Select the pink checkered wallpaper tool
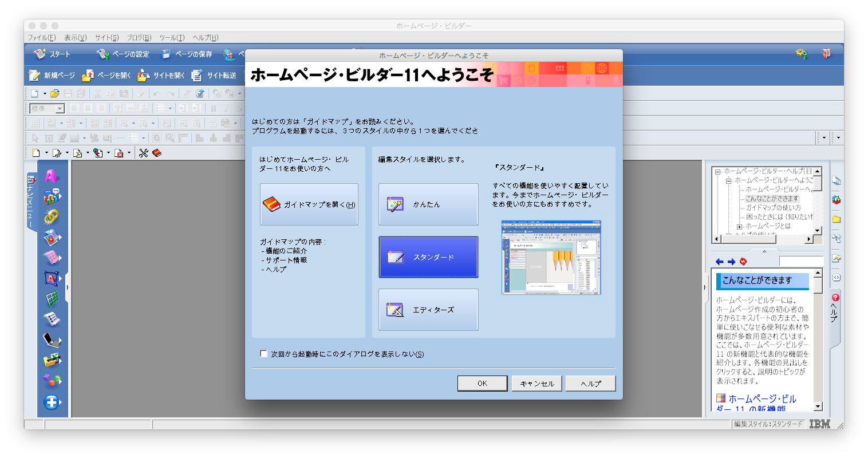The width and height of the screenshot is (868, 458). (x=52, y=257)
